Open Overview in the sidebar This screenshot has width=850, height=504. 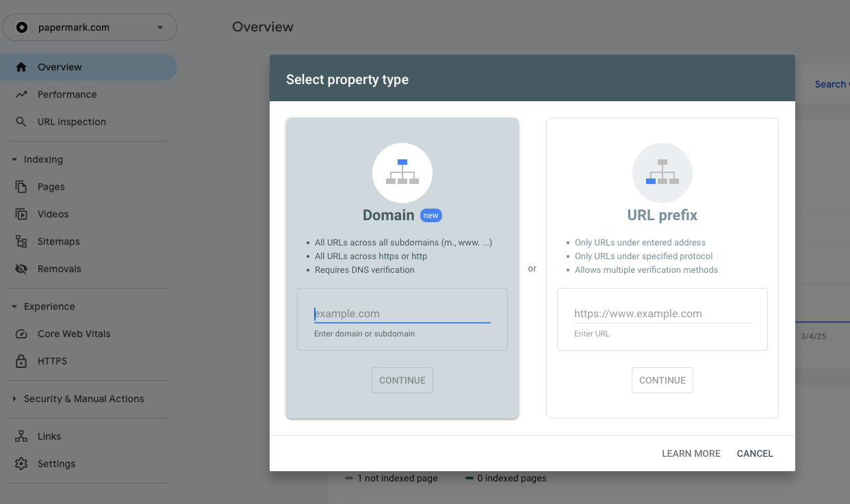(88, 67)
